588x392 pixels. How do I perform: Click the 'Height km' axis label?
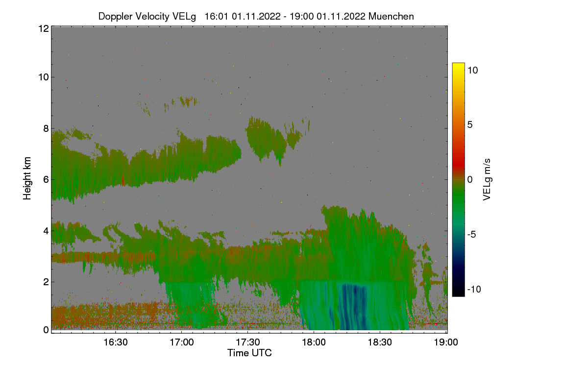[27, 178]
